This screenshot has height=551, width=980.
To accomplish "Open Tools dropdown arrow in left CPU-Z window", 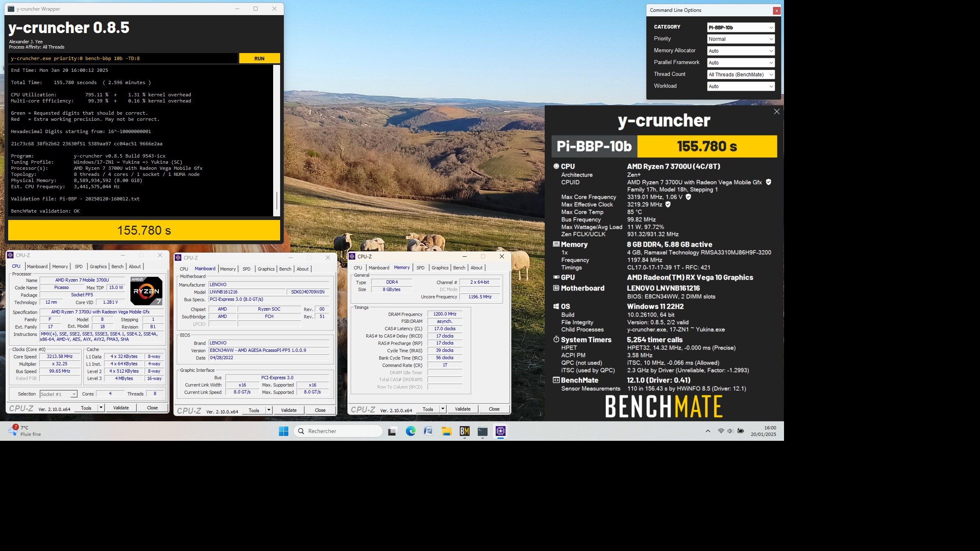I will [101, 408].
